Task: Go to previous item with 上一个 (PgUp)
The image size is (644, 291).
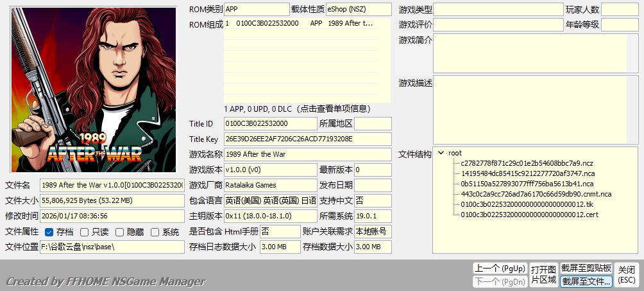Action: coord(499,268)
